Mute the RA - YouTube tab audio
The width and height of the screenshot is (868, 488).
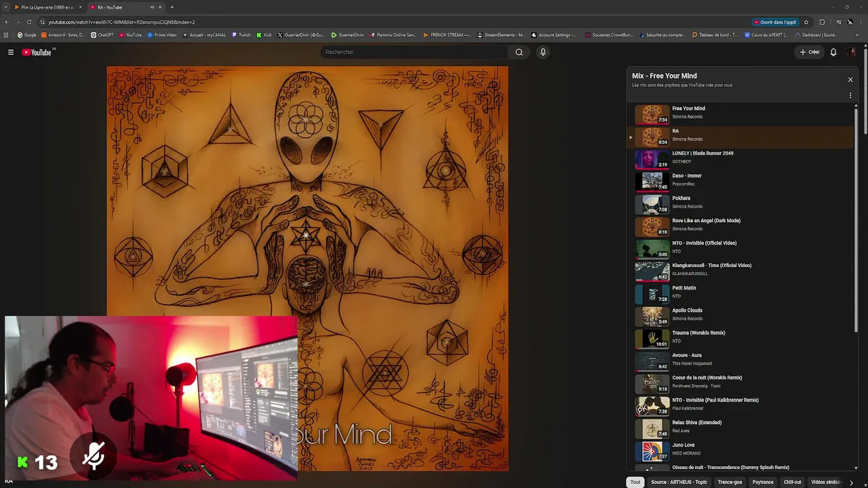pyautogui.click(x=152, y=7)
